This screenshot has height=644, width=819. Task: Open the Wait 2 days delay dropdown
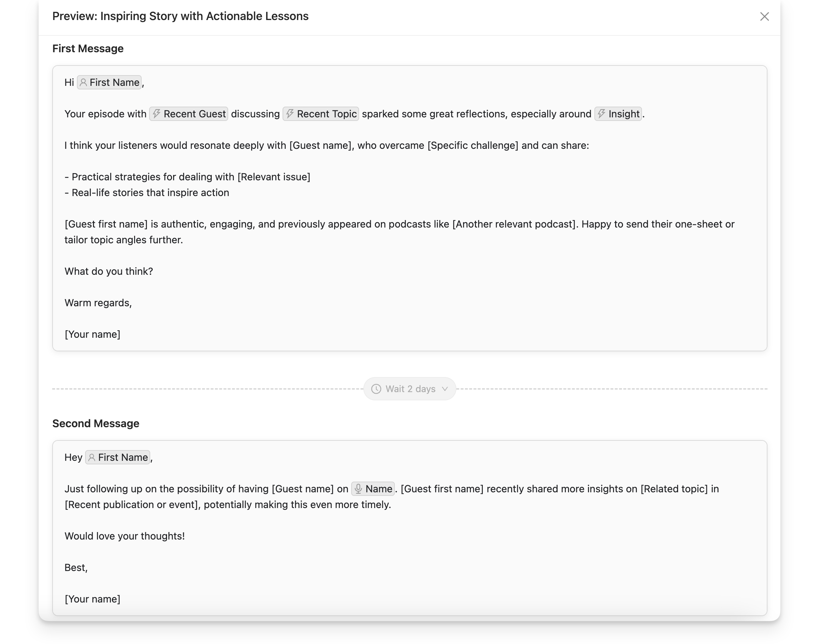coord(409,389)
